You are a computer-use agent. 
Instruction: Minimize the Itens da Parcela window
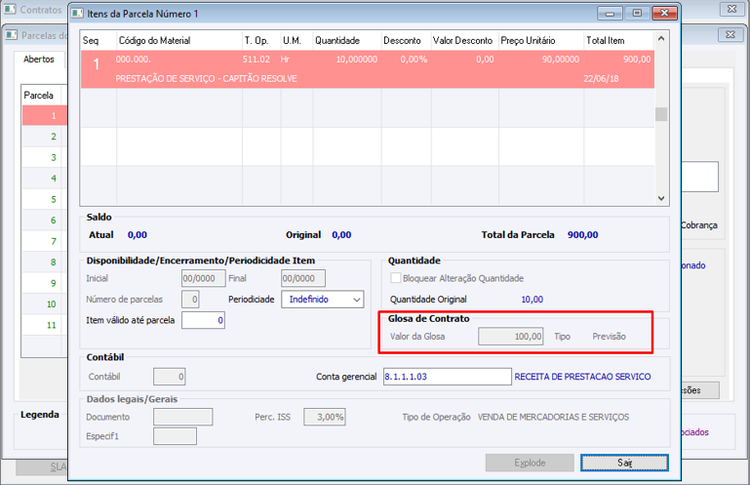[609, 13]
